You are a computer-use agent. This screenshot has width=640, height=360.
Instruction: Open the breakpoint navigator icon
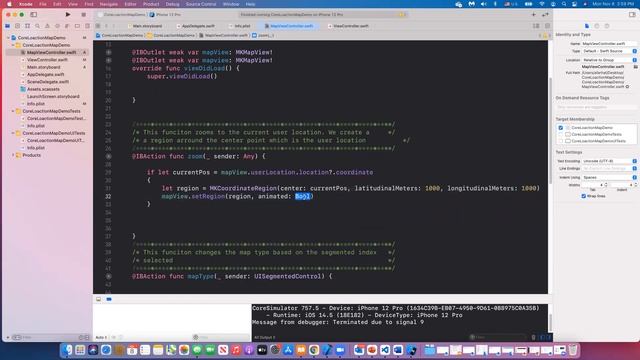[x=77, y=26]
